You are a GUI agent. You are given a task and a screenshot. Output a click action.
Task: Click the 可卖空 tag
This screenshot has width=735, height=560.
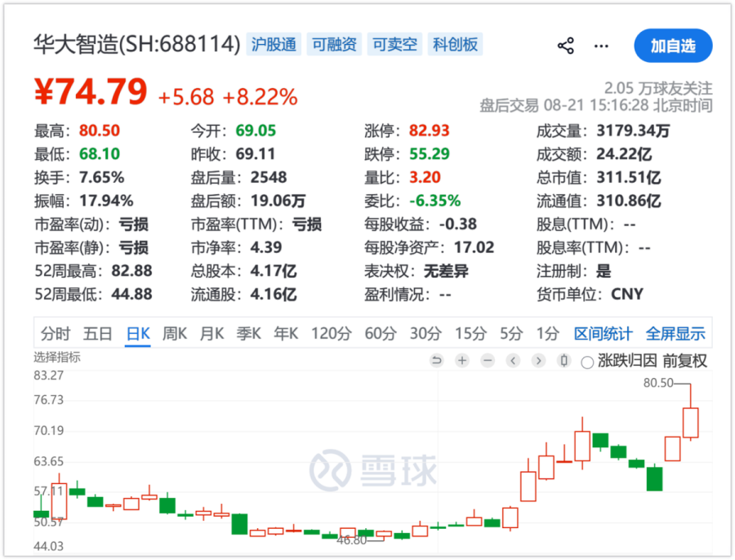394,45
